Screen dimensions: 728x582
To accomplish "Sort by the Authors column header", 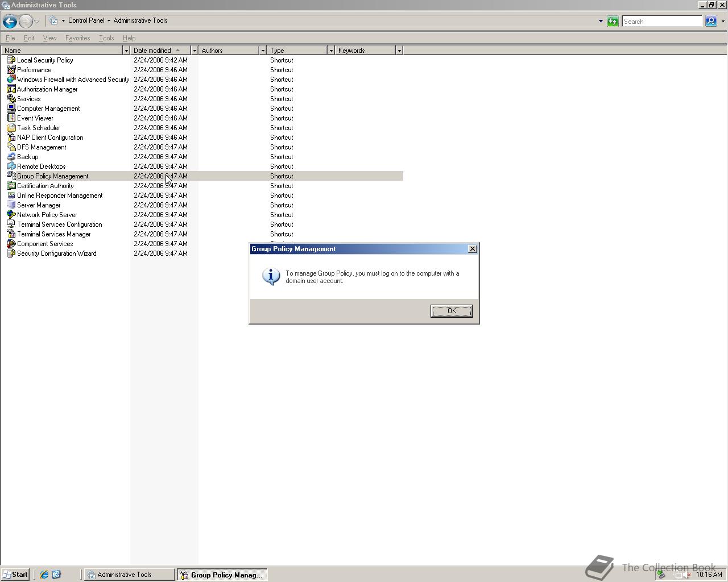I will tap(229, 51).
